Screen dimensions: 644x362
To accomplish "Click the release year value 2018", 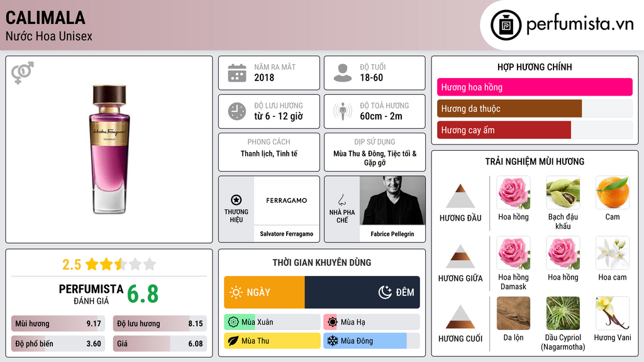I will pos(264,77).
